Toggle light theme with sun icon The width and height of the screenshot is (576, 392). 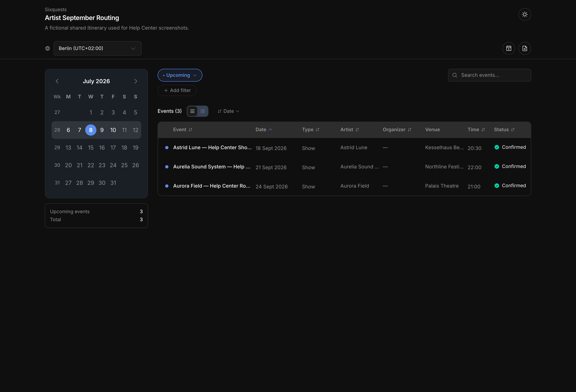(524, 14)
